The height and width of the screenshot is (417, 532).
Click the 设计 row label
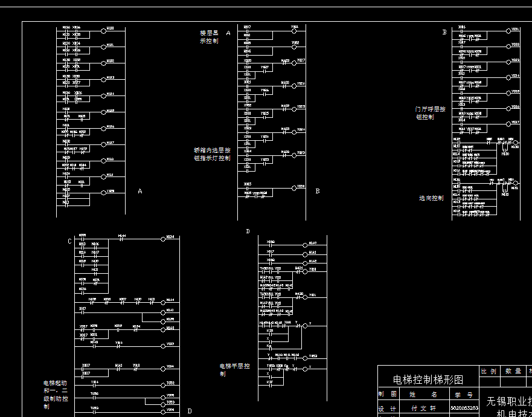[x=389, y=409]
